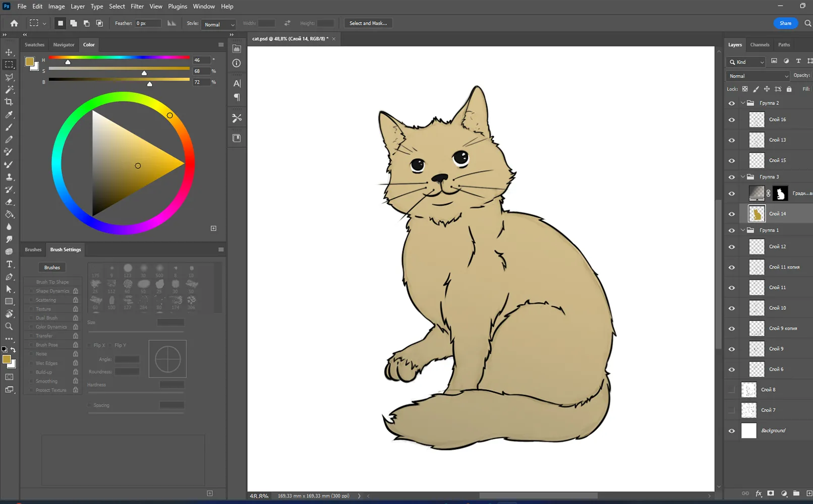The image size is (813, 504).
Task: Hide the Background layer
Action: [732, 431]
